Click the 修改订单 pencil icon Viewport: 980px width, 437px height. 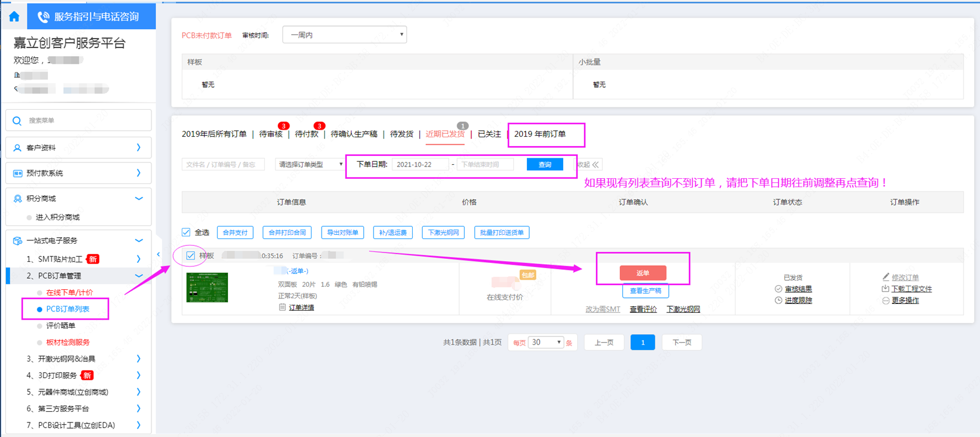point(886,277)
